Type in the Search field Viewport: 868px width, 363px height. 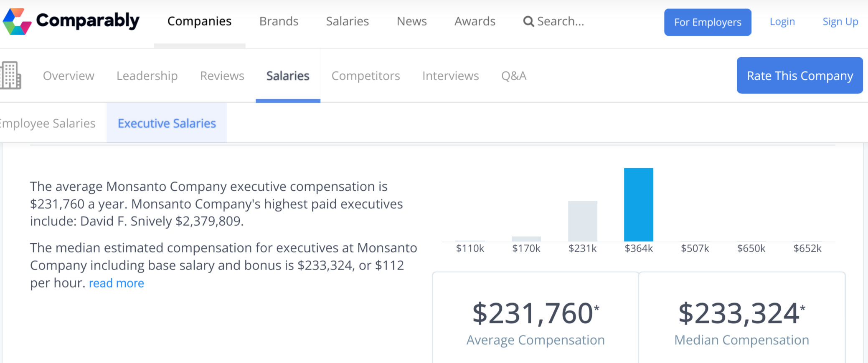pos(561,21)
